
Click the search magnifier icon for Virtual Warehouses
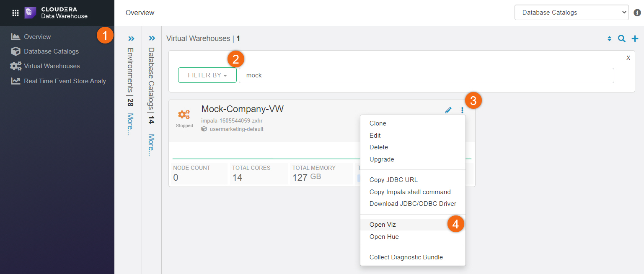[622, 39]
